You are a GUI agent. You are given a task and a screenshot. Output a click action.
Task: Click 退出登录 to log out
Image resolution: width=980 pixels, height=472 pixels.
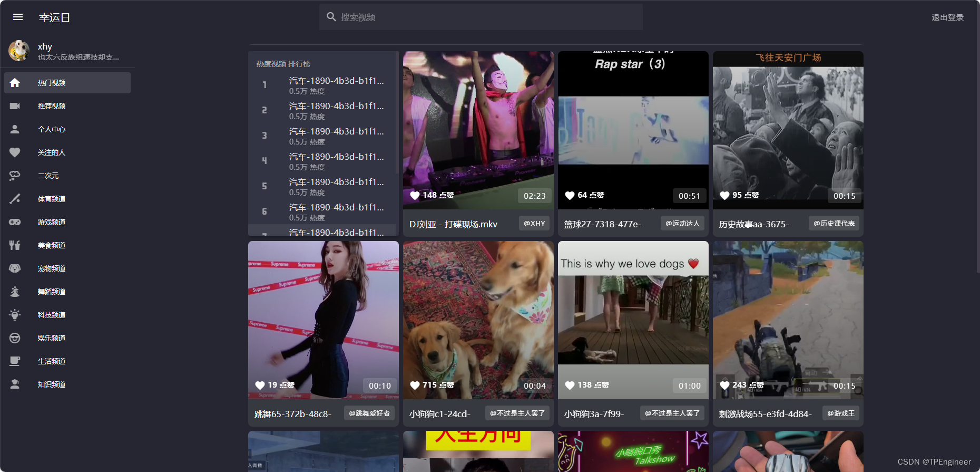[x=947, y=17]
